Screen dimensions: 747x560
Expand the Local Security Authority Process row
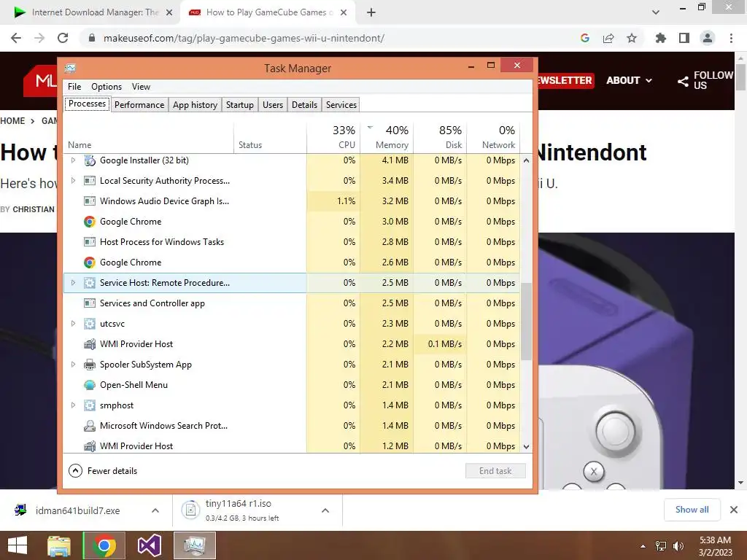click(73, 181)
